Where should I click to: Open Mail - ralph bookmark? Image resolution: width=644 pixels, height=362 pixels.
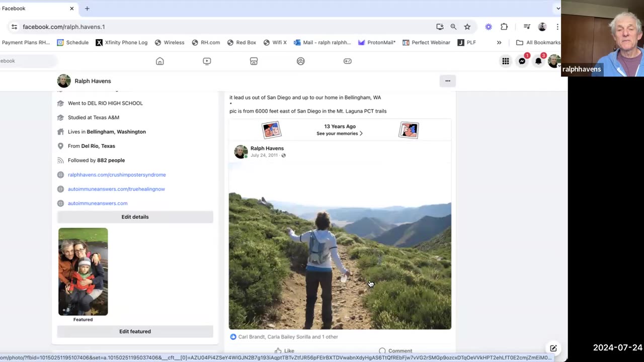pos(322,43)
